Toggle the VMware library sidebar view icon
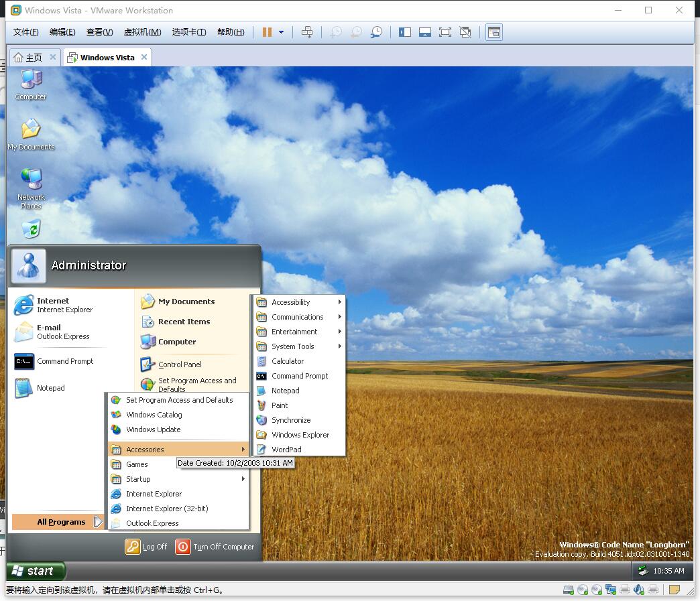The image size is (700, 601). coord(405,32)
